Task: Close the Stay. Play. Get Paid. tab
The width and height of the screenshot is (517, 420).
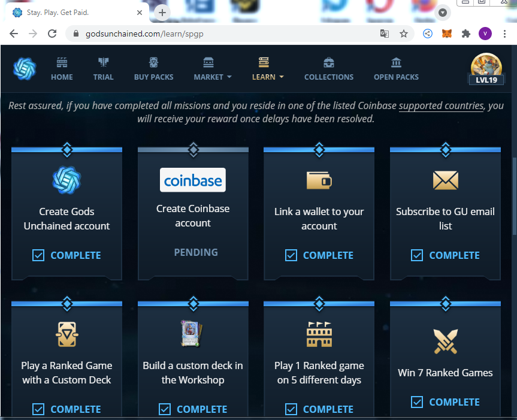Action: 140,13
